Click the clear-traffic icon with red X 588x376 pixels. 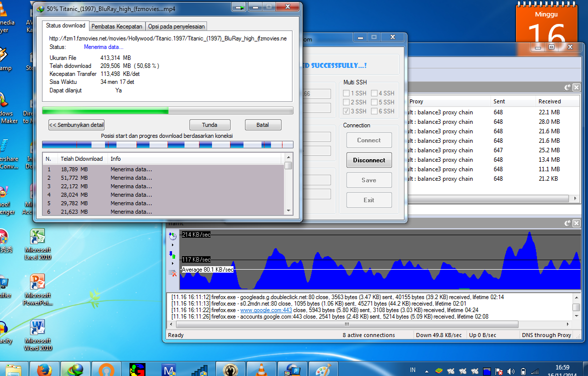tap(172, 273)
